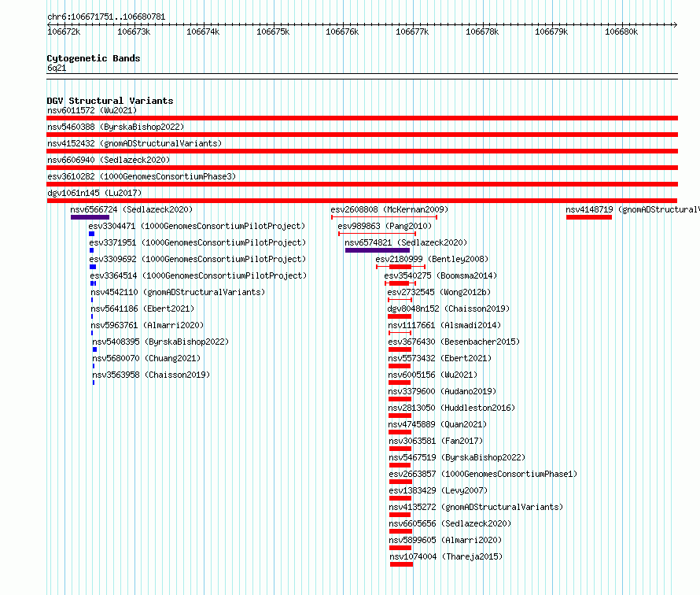Viewport: 700px width, 595px height.
Task: Select chr6:106671751..106680781 coordinates text
Action: click(106, 17)
